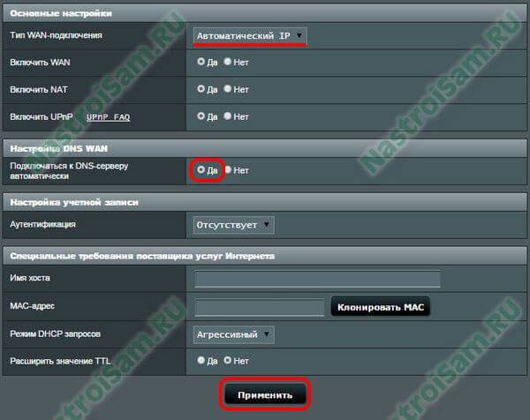Click the 'Имя хоста' text field
Screen dimensions: 530x420
coord(317,280)
